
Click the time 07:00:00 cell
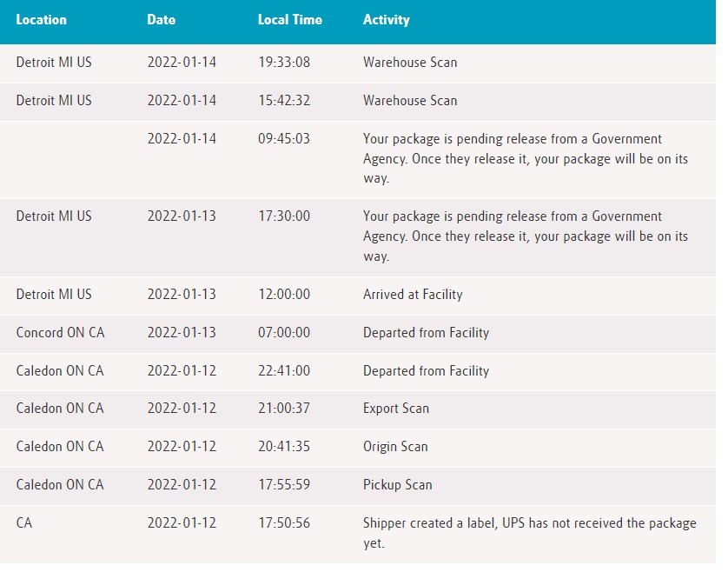point(284,332)
